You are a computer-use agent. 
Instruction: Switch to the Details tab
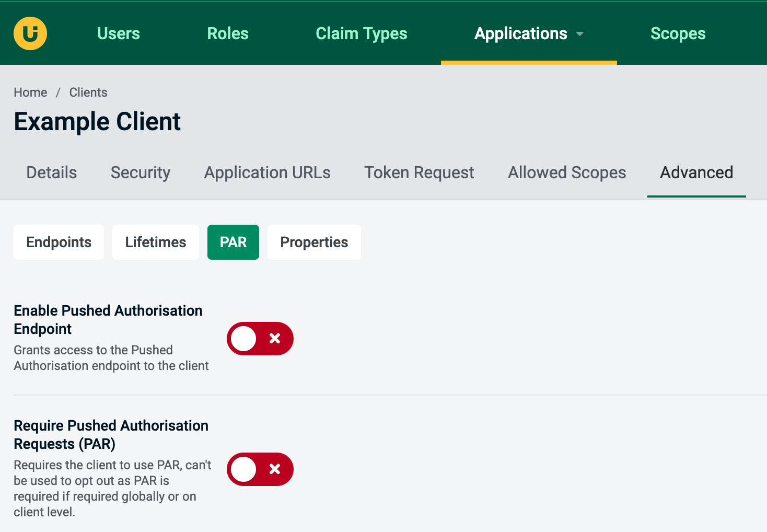click(x=52, y=172)
